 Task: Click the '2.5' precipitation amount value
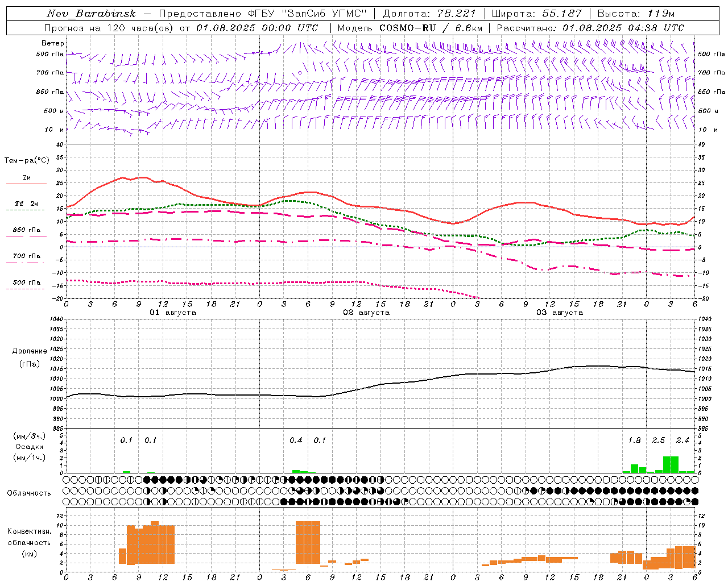point(658,440)
